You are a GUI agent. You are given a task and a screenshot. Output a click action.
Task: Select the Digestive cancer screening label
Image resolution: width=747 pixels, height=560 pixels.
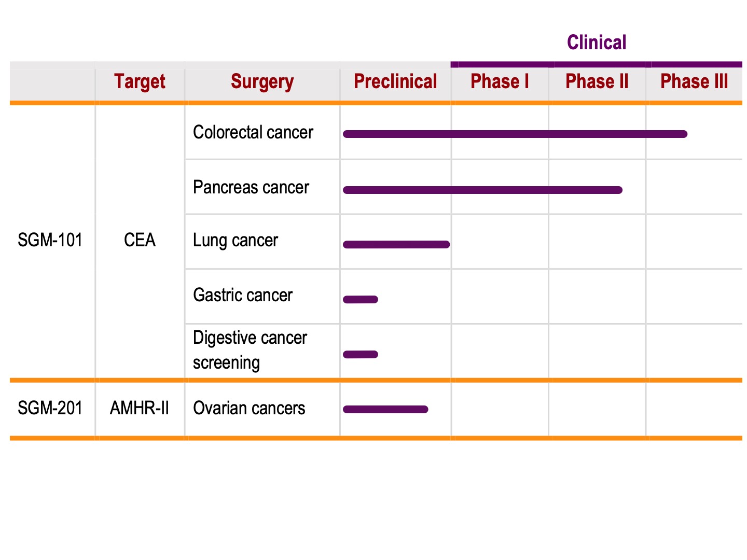pyautogui.click(x=250, y=350)
